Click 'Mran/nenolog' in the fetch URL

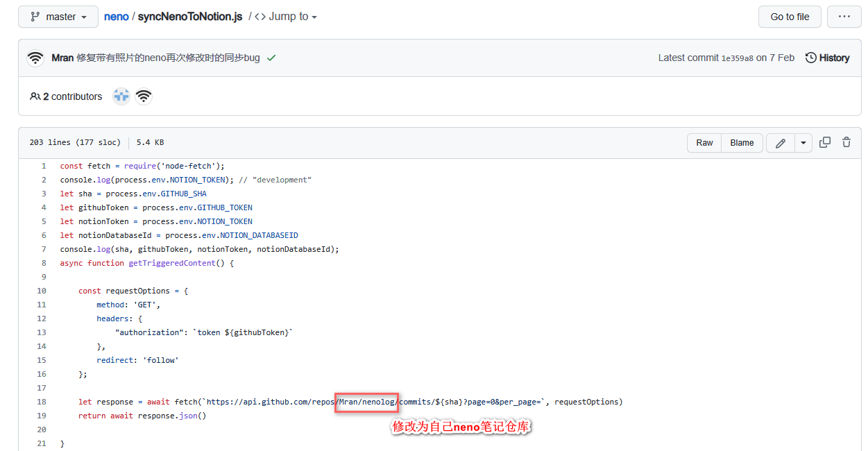pyautogui.click(x=366, y=402)
